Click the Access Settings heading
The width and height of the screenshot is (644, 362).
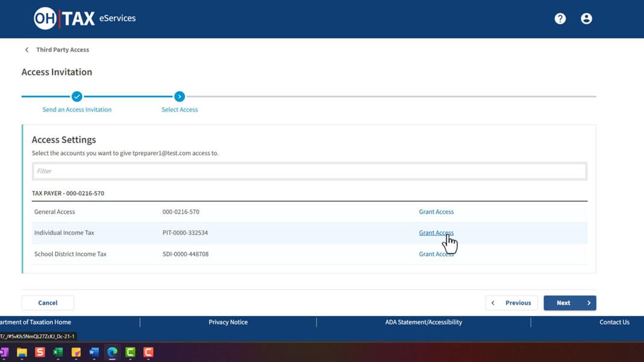(63, 139)
